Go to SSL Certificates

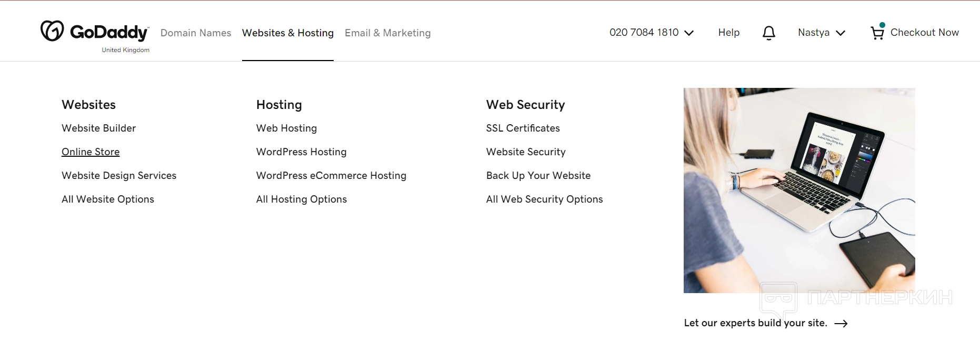tap(523, 128)
